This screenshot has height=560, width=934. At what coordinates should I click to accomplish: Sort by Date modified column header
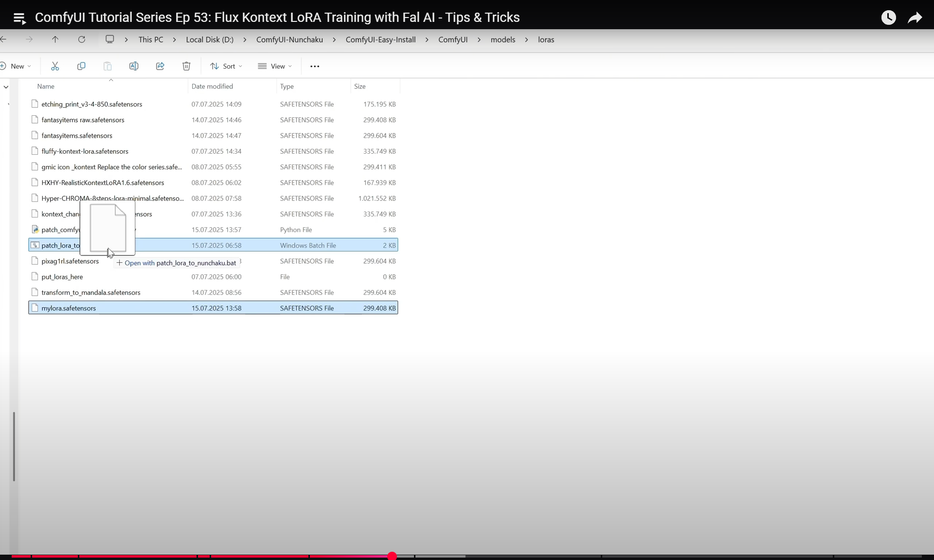212,86
